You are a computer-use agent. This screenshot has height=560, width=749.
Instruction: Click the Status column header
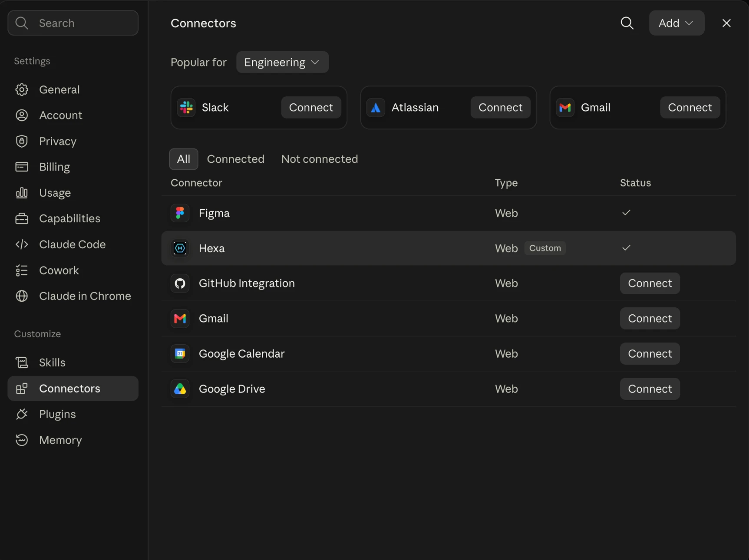635,183
